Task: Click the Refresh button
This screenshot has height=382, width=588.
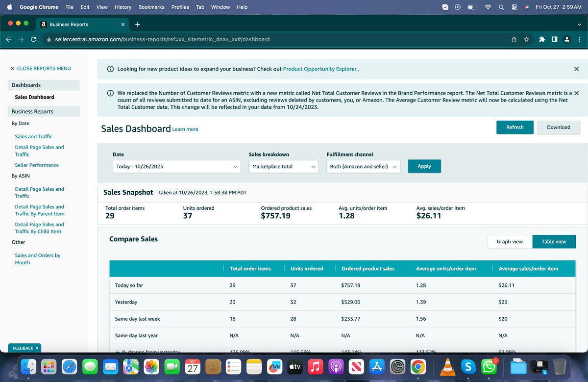Action: [514, 127]
